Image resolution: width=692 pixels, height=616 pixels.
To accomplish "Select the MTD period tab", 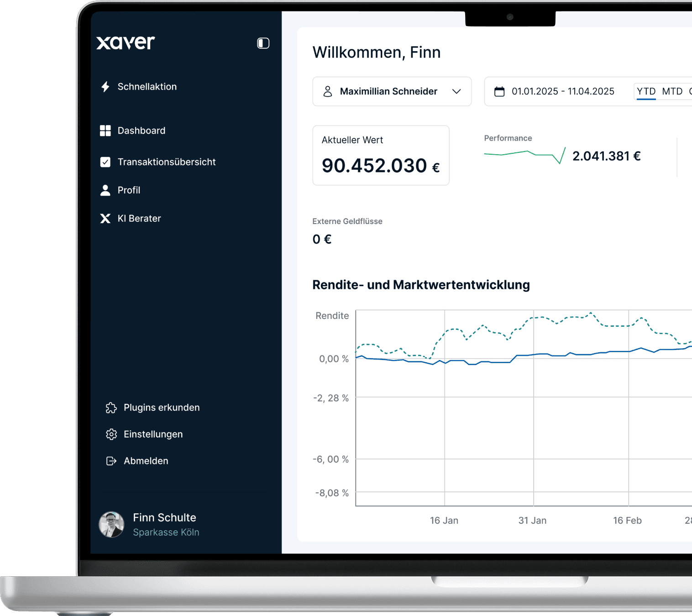I will pos(672,92).
